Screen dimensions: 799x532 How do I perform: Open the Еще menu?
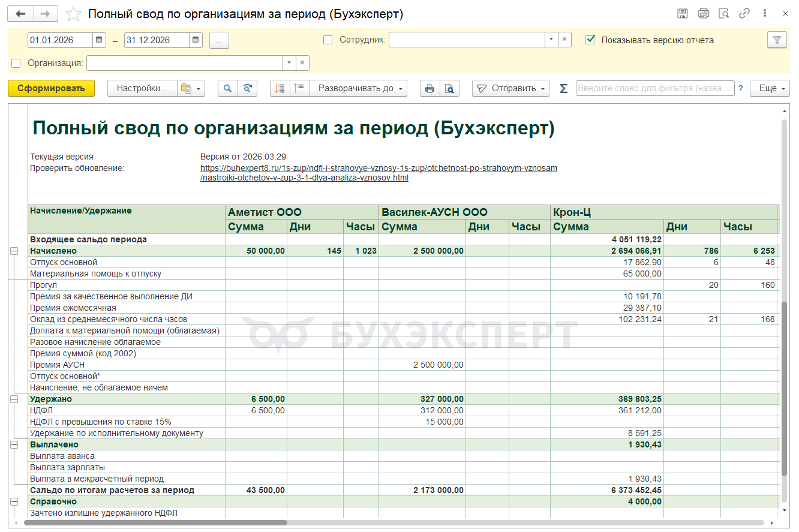(771, 89)
